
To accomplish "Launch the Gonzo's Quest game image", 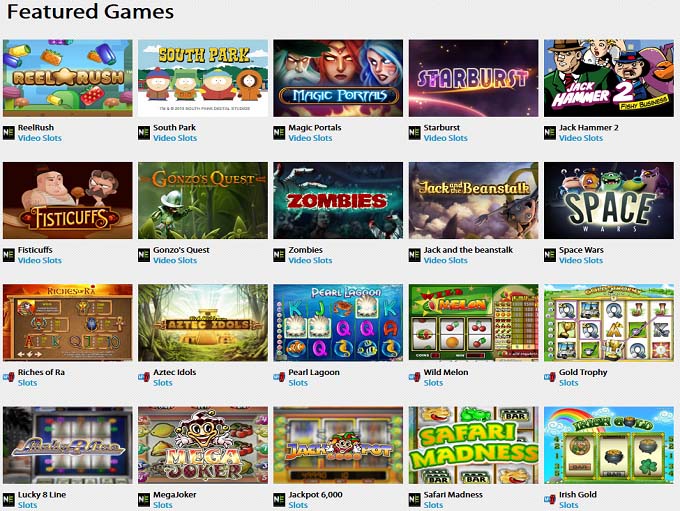I will click(x=203, y=200).
